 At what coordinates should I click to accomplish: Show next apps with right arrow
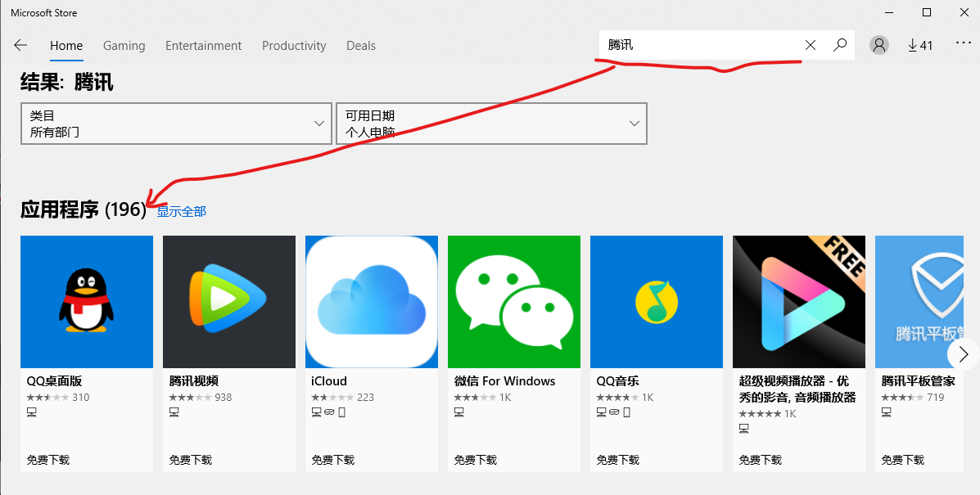963,354
